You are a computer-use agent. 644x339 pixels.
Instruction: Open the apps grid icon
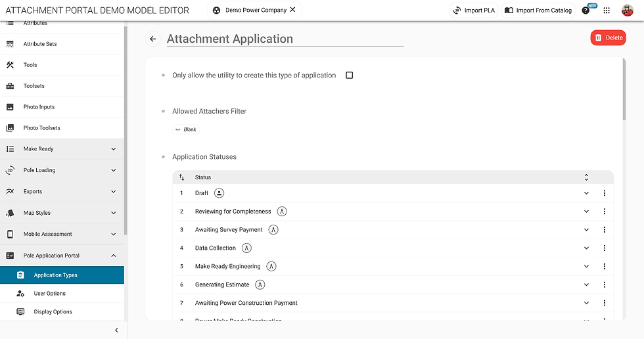coord(607,11)
